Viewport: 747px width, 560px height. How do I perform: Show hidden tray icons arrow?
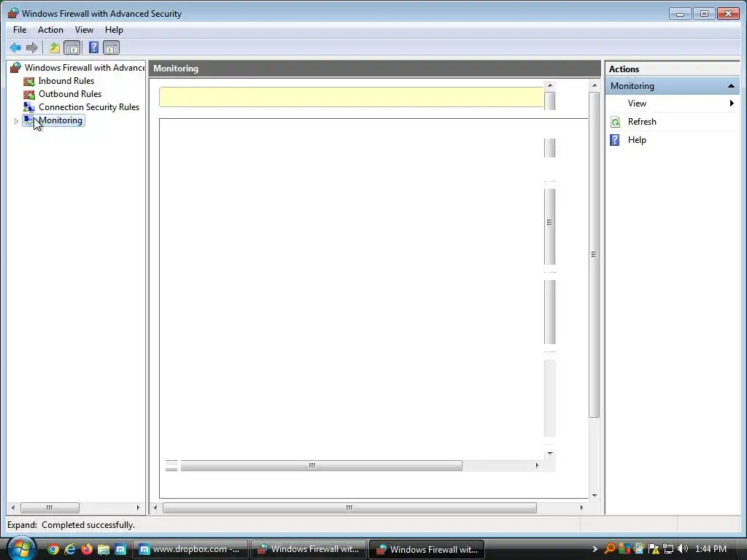[595, 550]
